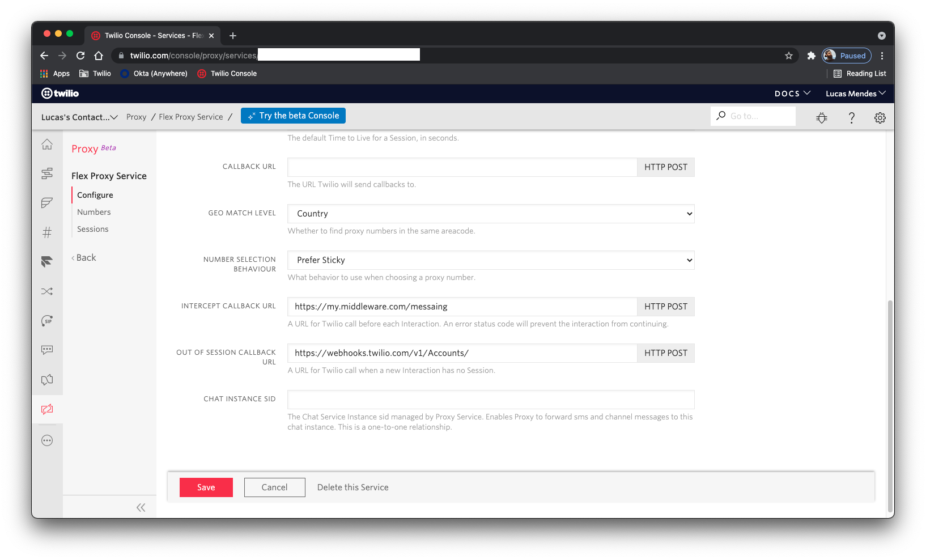The height and width of the screenshot is (560, 926).
Task: Open a new browser tab
Action: pos(233,36)
